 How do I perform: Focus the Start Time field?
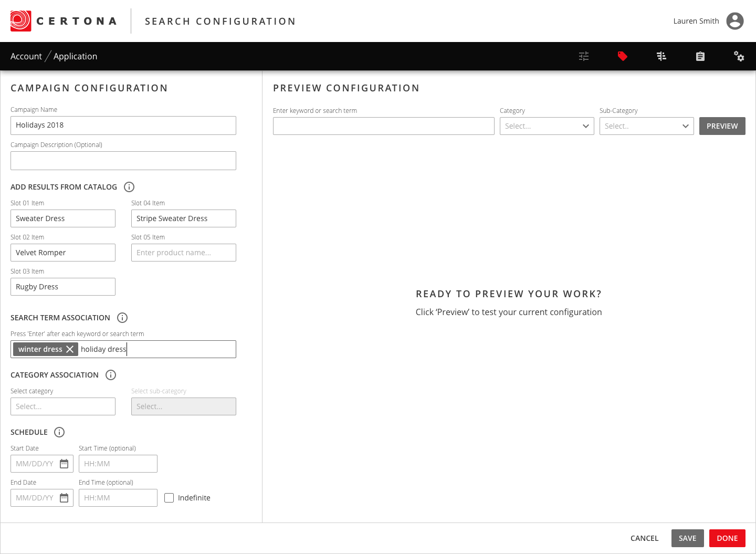point(118,464)
